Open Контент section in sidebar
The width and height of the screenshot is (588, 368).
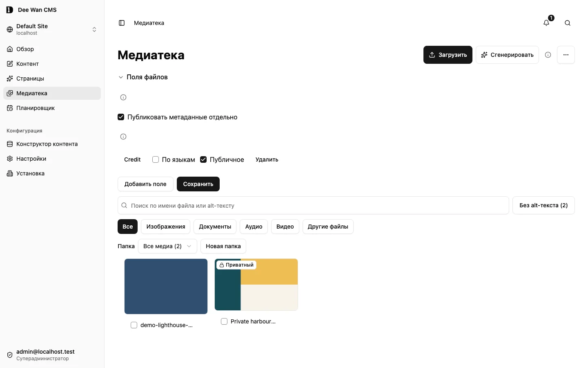click(x=52, y=64)
